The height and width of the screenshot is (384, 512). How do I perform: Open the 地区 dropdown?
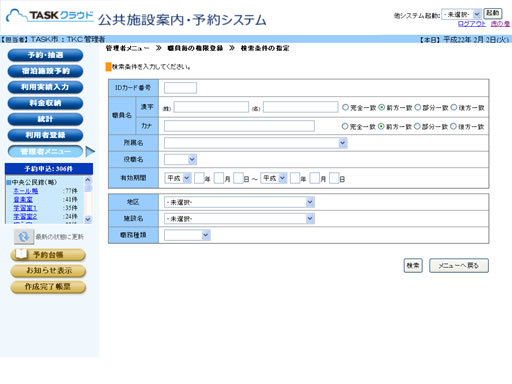click(239, 202)
